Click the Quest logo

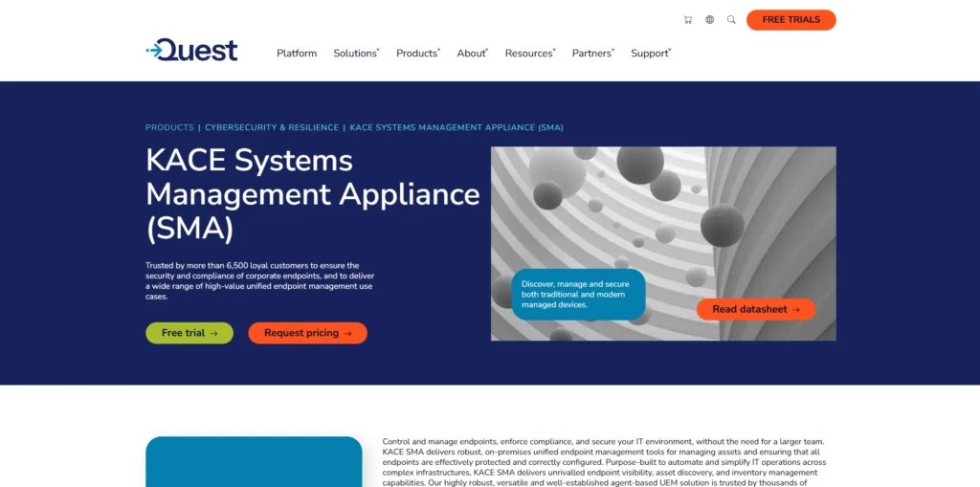pyautogui.click(x=191, y=50)
